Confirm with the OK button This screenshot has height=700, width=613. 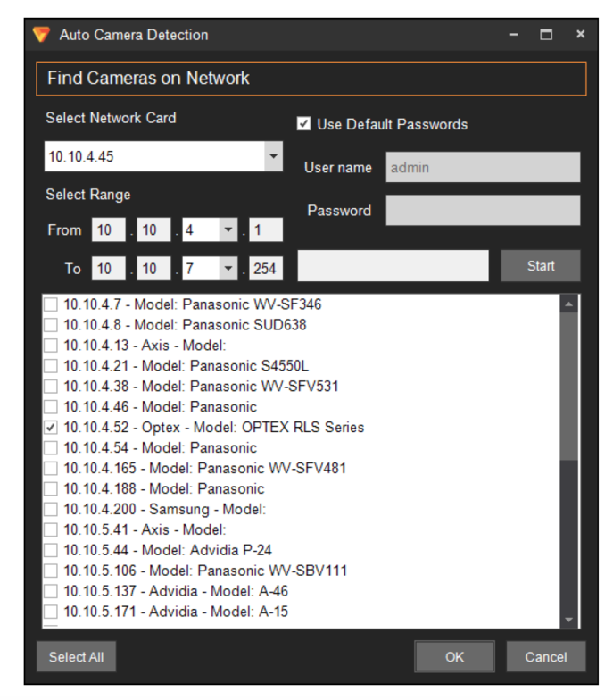coord(455,657)
